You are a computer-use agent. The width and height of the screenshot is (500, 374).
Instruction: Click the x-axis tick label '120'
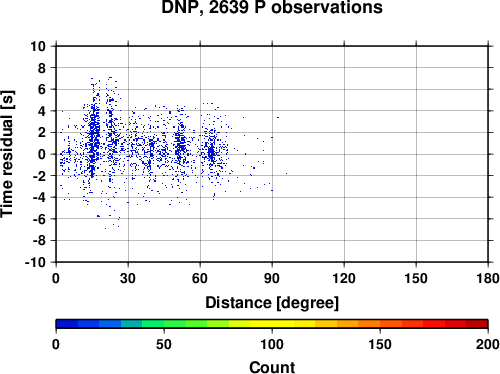pos(344,278)
